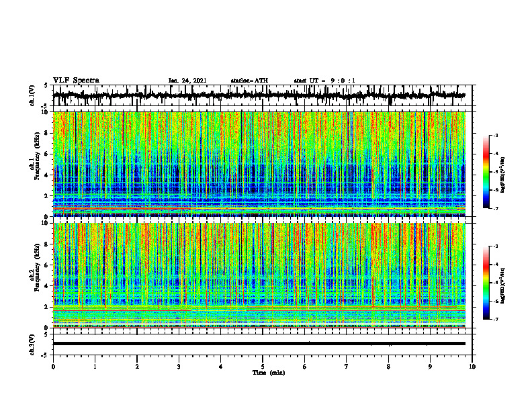This screenshot has width=532, height=411.
Task: Click tick label "10" on the time axis
Action: tap(472, 367)
